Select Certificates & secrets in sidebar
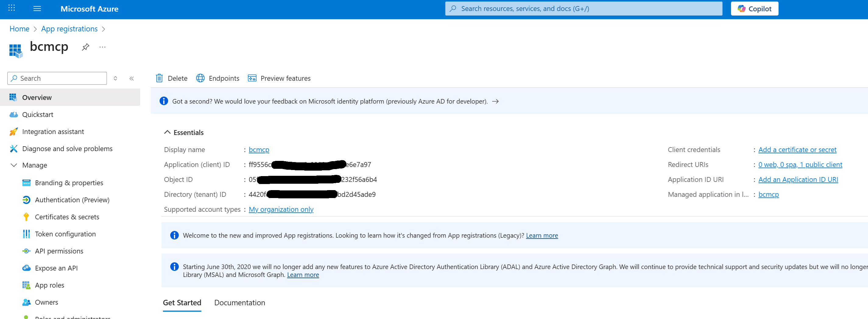This screenshot has height=319, width=868. coord(67,217)
